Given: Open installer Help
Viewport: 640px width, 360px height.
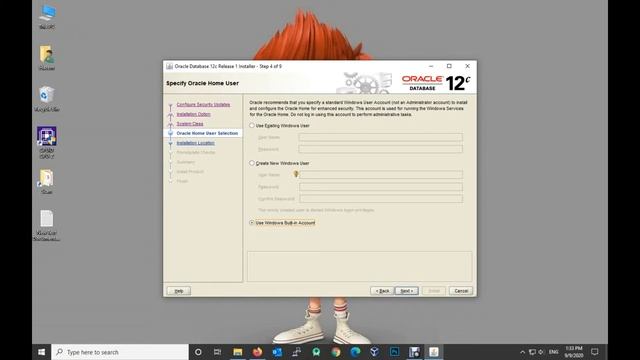Looking at the screenshot, I should (x=179, y=291).
